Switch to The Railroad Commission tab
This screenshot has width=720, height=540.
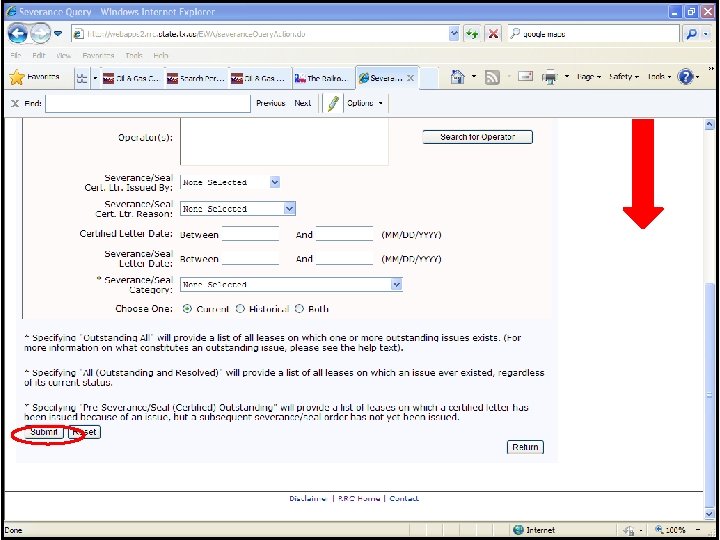click(x=323, y=78)
